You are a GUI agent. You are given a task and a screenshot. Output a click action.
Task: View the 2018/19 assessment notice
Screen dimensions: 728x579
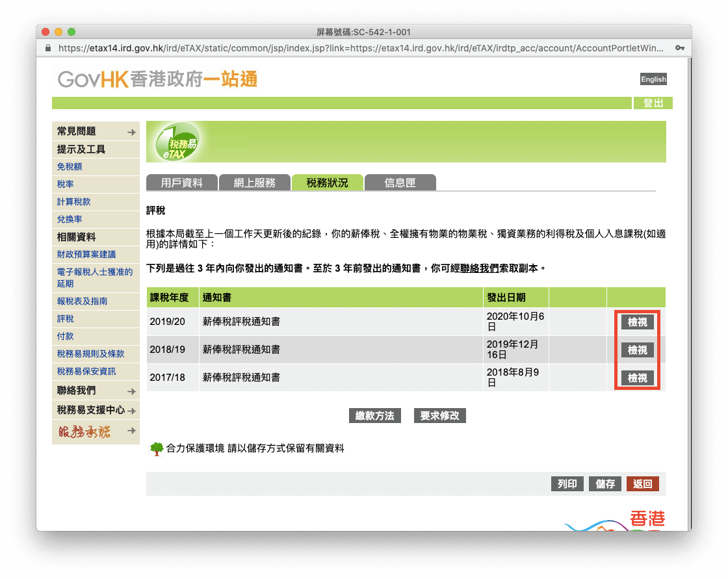point(637,350)
